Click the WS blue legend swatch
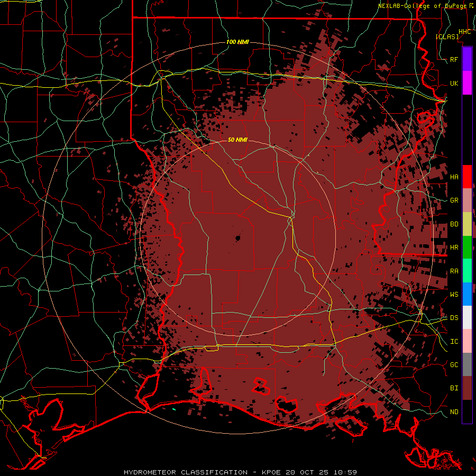 tap(467, 294)
